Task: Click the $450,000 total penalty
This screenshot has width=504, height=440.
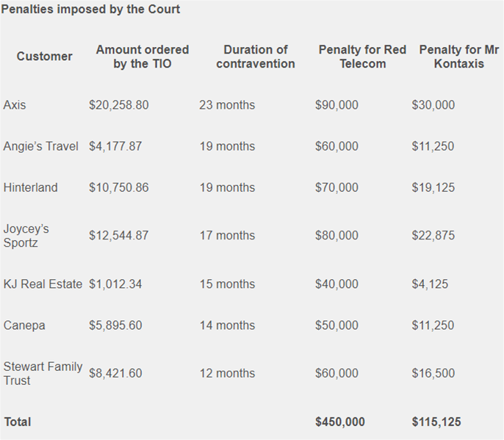Action: point(340,422)
